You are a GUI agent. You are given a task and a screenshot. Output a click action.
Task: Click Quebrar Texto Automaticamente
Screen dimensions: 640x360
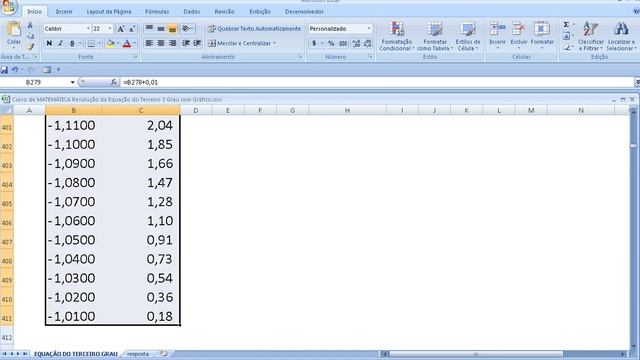point(254,29)
